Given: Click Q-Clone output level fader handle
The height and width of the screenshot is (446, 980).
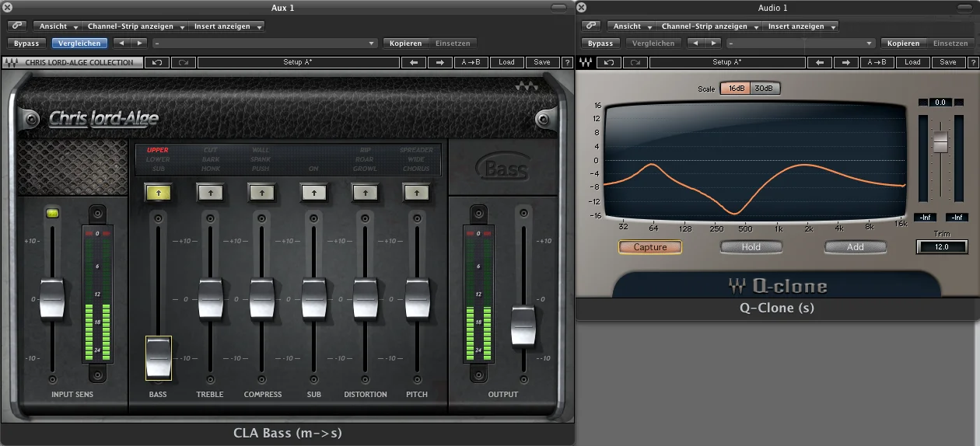Looking at the screenshot, I should pyautogui.click(x=940, y=141).
